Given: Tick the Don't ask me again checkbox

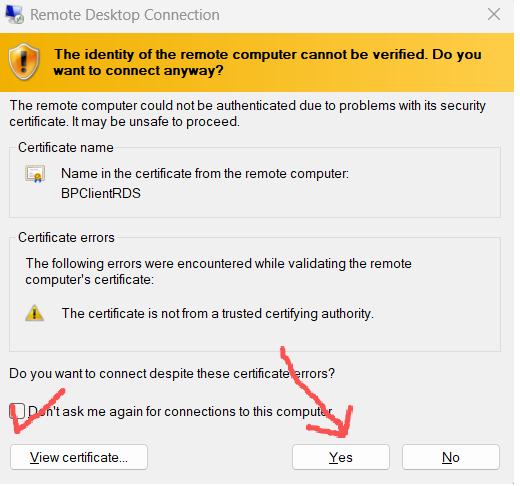Looking at the screenshot, I should pyautogui.click(x=17, y=411).
